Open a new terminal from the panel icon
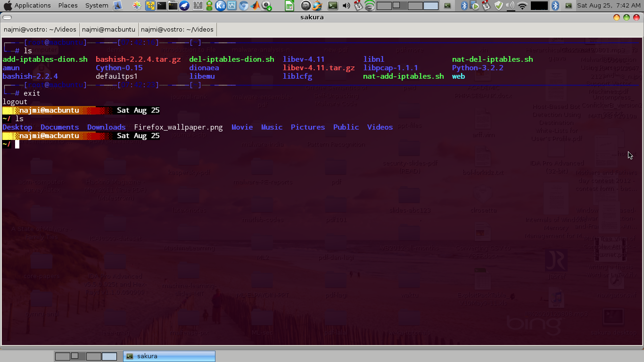This screenshot has height=362, width=644. [333, 6]
